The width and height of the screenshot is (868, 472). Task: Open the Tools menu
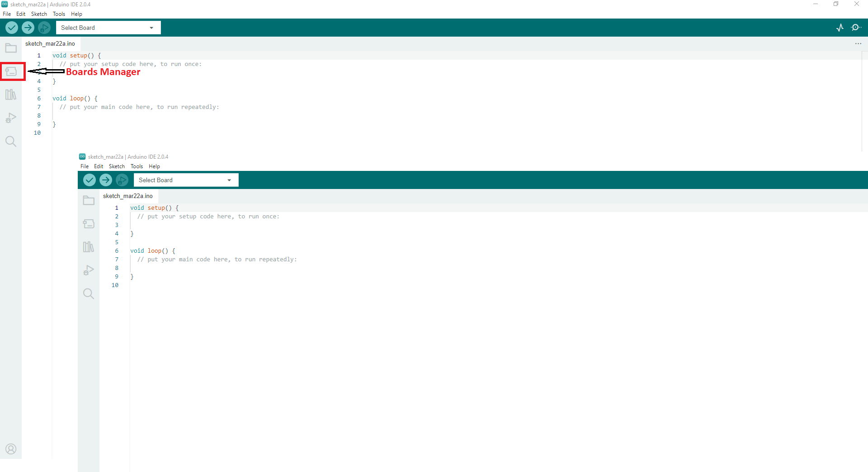(59, 14)
